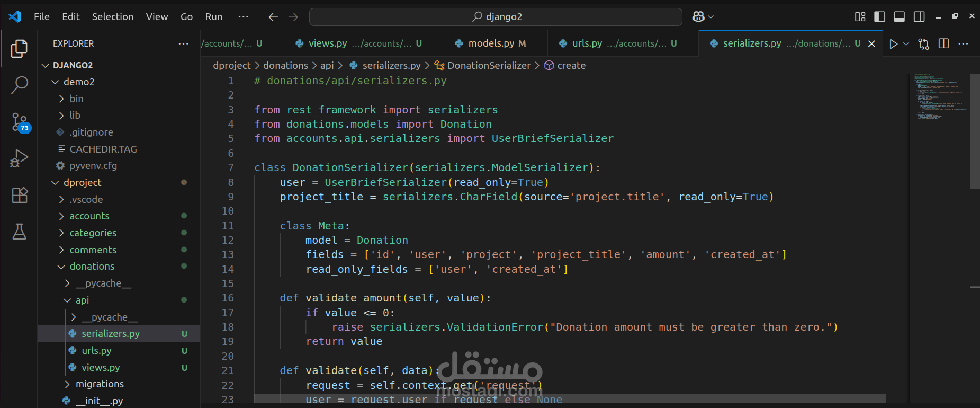The width and height of the screenshot is (980, 408).
Task: Close the serializers.py tab
Action: click(x=871, y=44)
